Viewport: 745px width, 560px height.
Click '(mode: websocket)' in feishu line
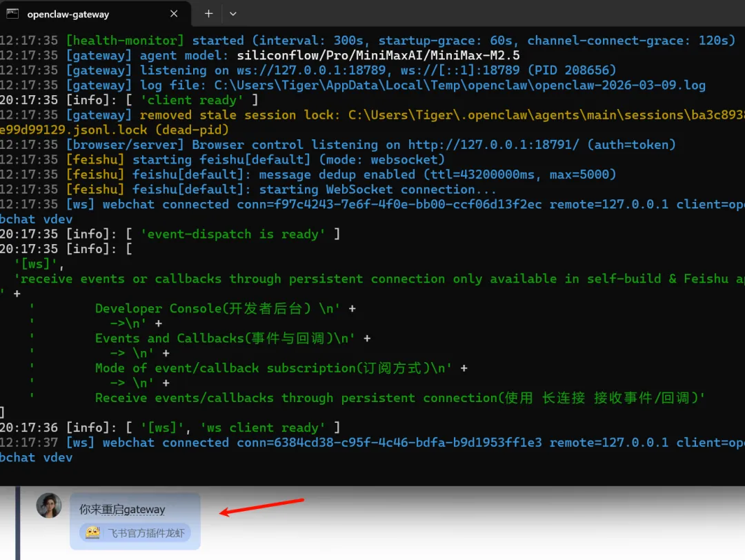point(382,159)
